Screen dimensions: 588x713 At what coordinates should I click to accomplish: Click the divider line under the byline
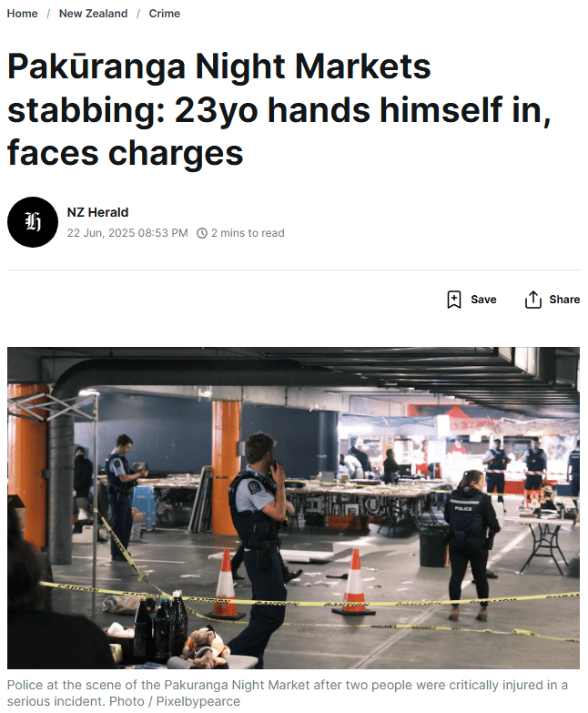(x=294, y=270)
